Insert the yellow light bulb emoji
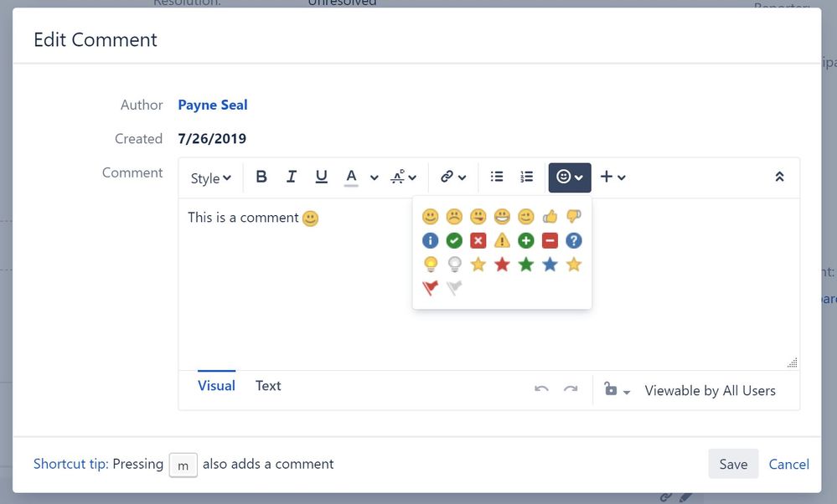The height and width of the screenshot is (504, 837). tap(431, 264)
